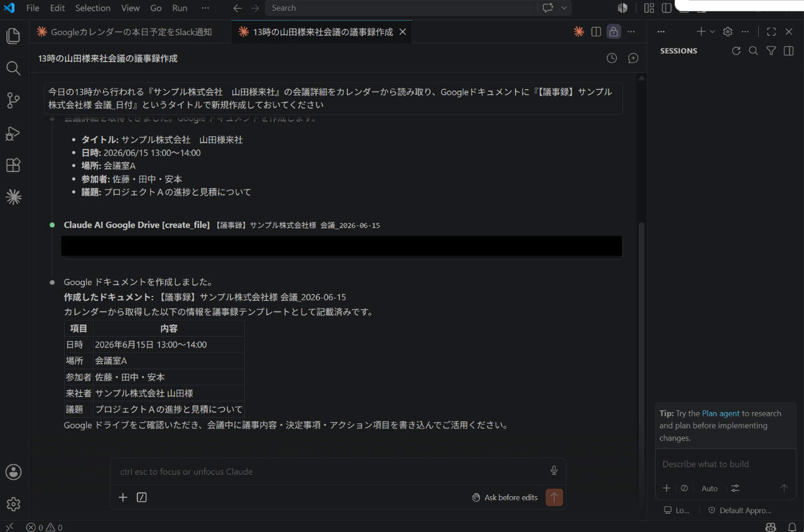This screenshot has width=804, height=532.
Task: Add an attachment in the Claude input
Action: (123, 497)
